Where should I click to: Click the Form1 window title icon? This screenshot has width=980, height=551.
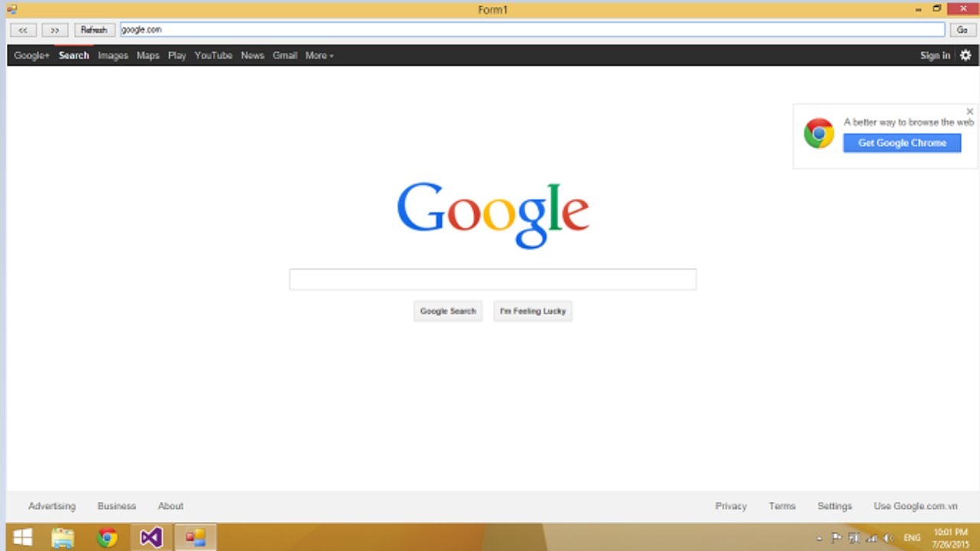tap(11, 9)
